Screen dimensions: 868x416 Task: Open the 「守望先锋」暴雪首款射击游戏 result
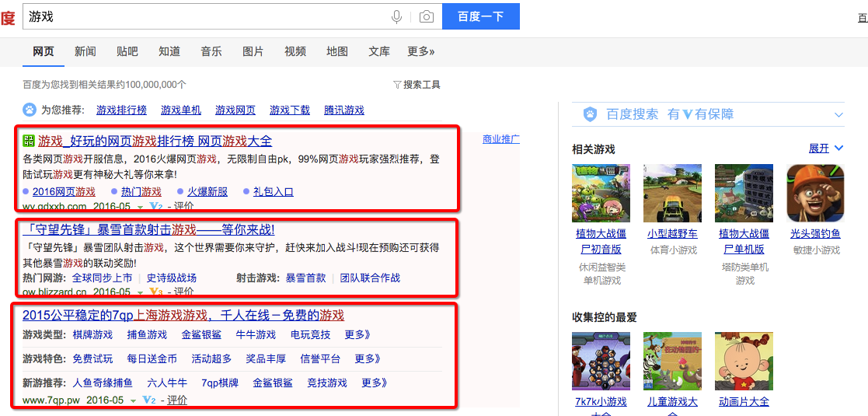[x=149, y=229]
